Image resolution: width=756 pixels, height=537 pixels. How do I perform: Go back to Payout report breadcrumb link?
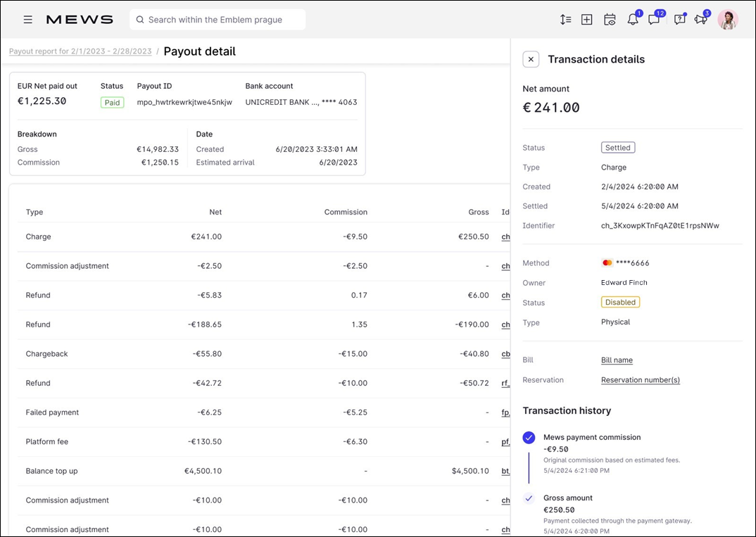tap(80, 51)
